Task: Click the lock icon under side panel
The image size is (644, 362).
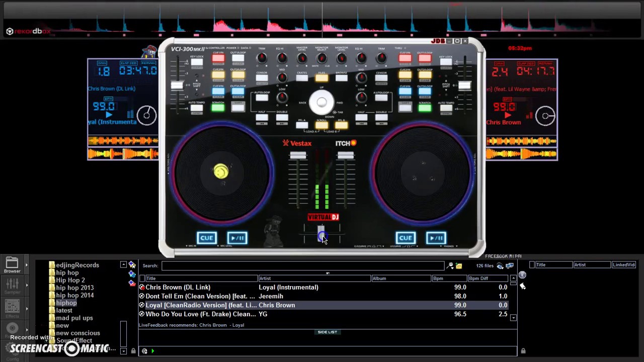Action: click(523, 351)
